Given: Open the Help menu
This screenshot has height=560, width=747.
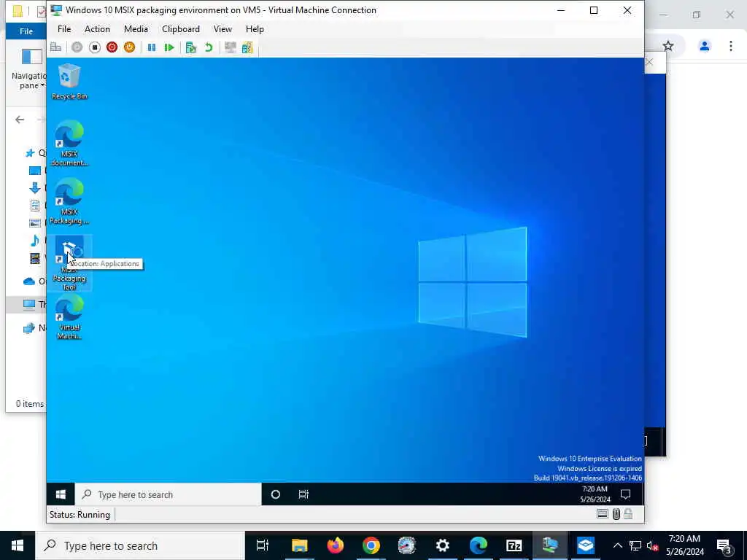Looking at the screenshot, I should click(255, 29).
